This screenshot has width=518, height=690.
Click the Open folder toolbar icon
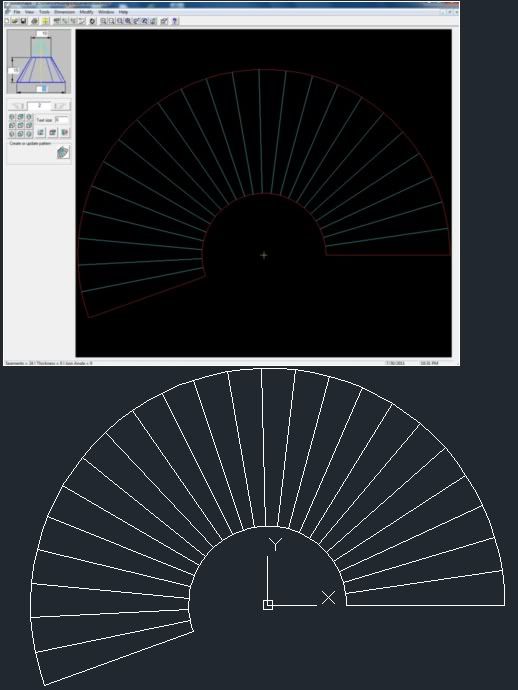[15, 21]
